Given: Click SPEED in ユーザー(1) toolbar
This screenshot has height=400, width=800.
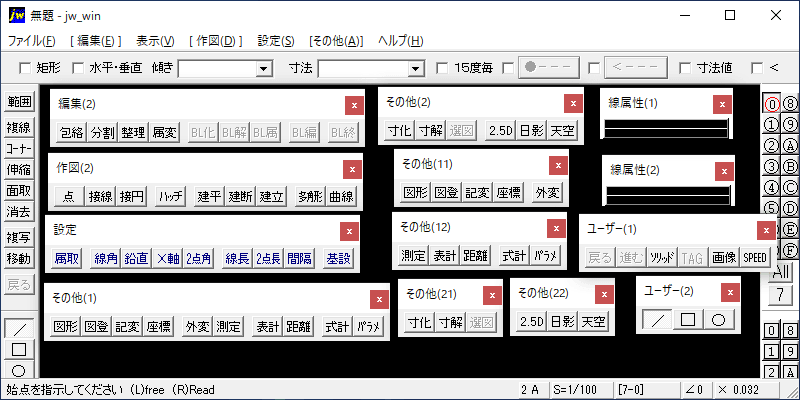Looking at the screenshot, I should 755,258.
